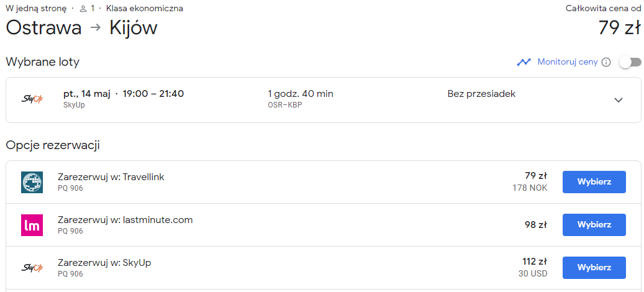644x292 pixels.
Task: Expand the selected flight details chevron
Action: pos(619,100)
